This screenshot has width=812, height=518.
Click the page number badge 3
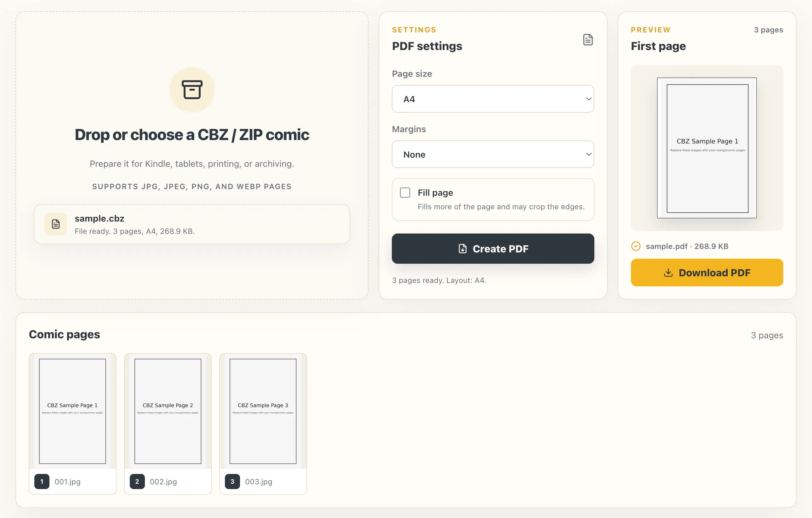pyautogui.click(x=232, y=481)
